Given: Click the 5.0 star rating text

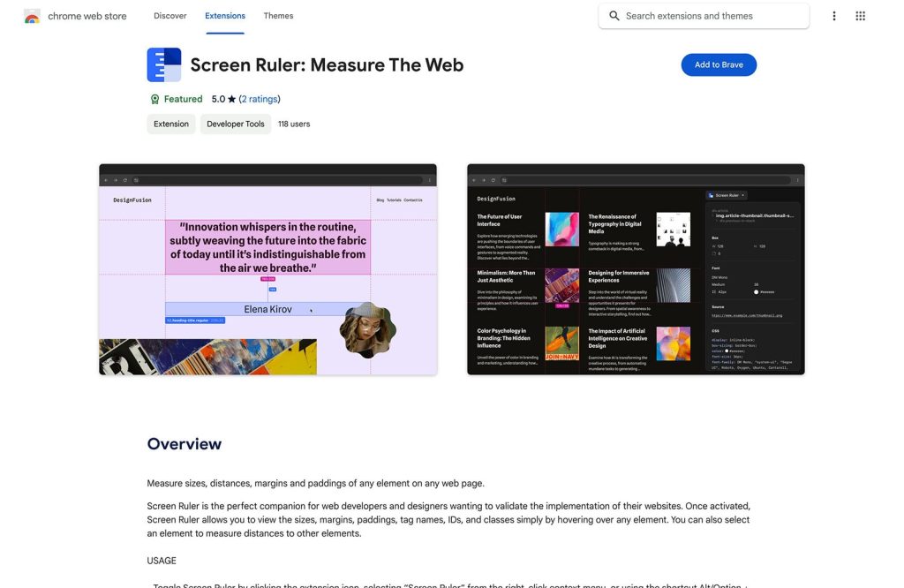Looking at the screenshot, I should pyautogui.click(x=223, y=99).
